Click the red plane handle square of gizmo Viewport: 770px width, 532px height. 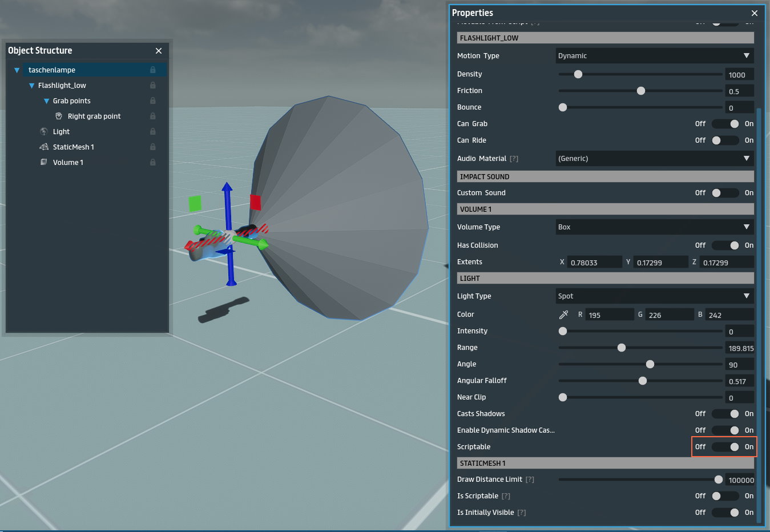click(255, 203)
